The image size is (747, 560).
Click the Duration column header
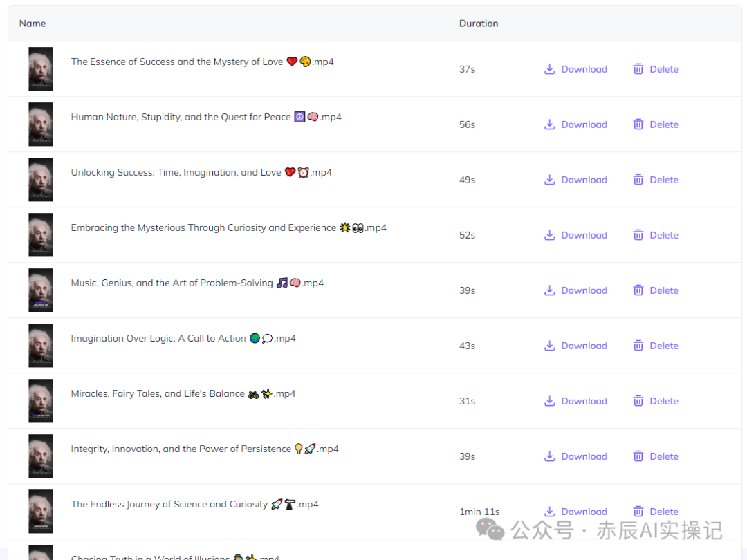pos(479,24)
